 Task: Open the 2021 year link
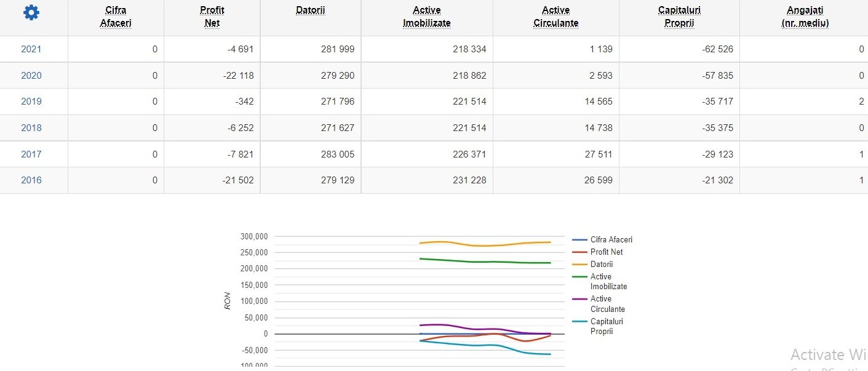[31, 49]
